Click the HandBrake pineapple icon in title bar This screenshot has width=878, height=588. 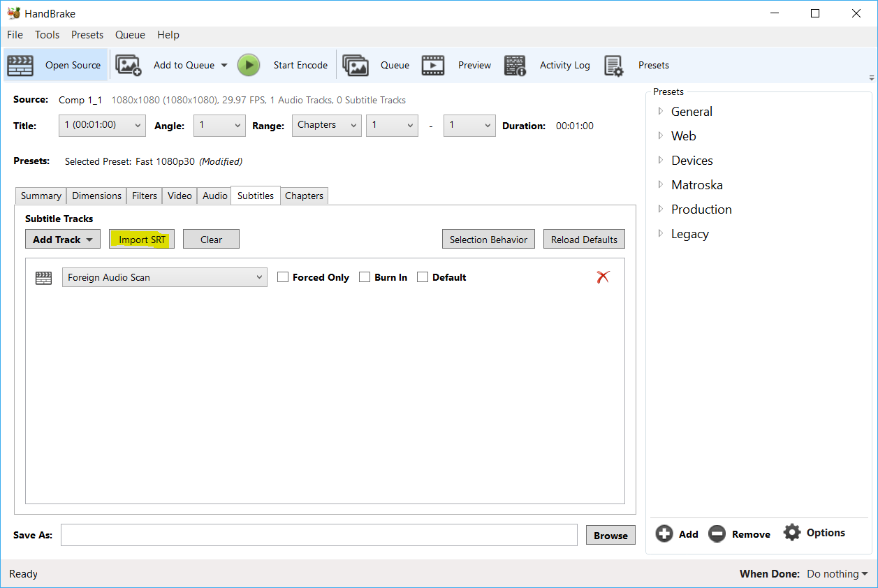14,13
